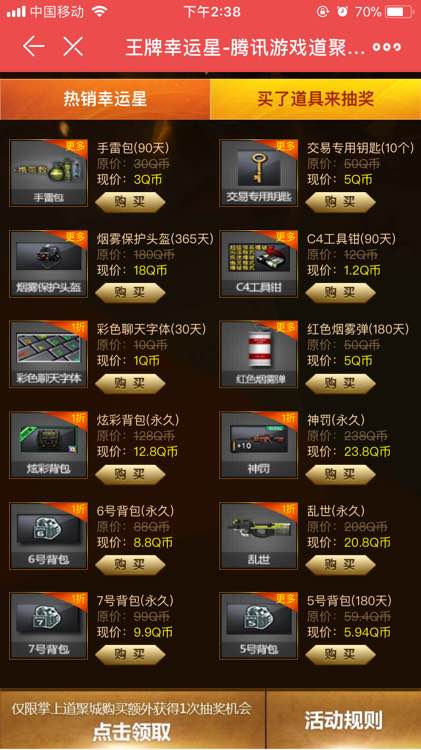Switch to 买了道具来抽奖 tab
The image size is (421, 750).
pyautogui.click(x=315, y=99)
